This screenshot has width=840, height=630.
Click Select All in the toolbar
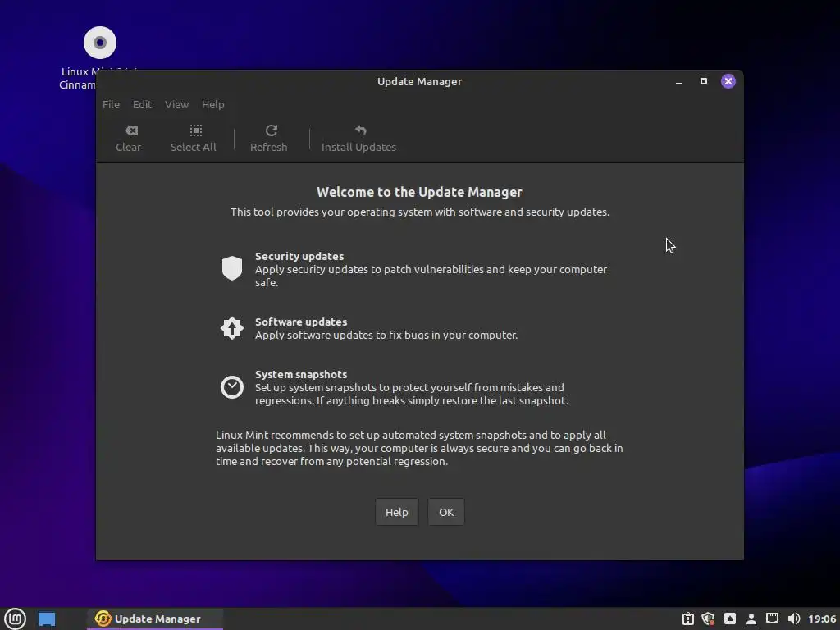pyautogui.click(x=194, y=139)
